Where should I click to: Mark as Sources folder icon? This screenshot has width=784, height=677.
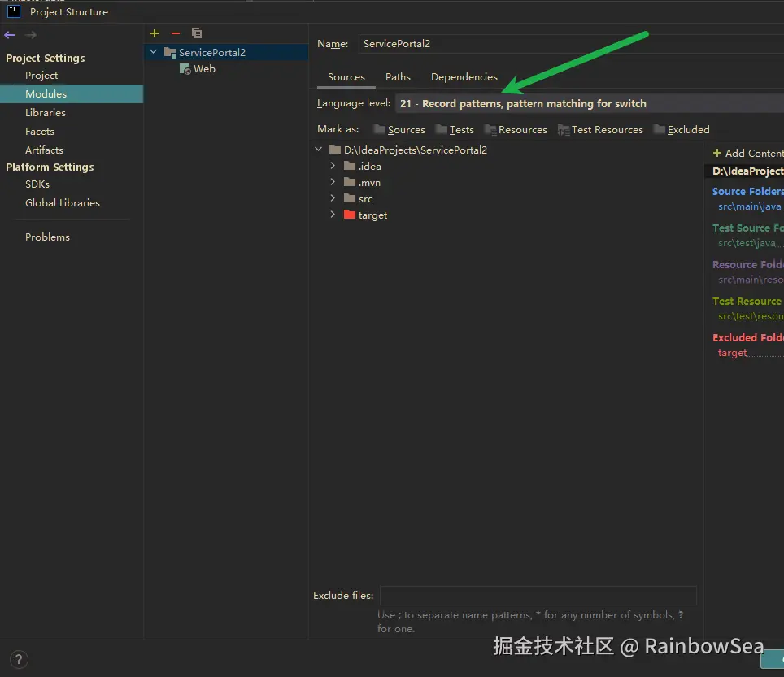tap(380, 130)
